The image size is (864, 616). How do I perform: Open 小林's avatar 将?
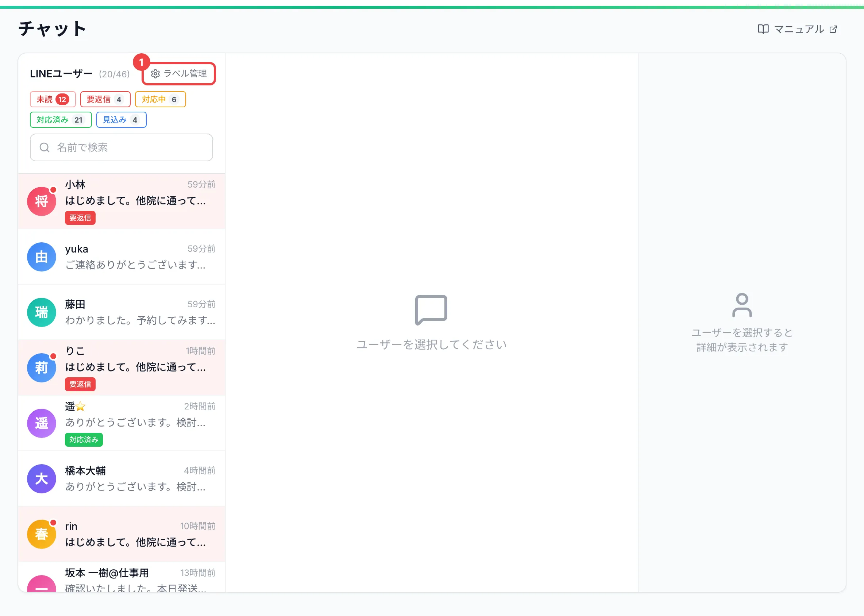[41, 201]
